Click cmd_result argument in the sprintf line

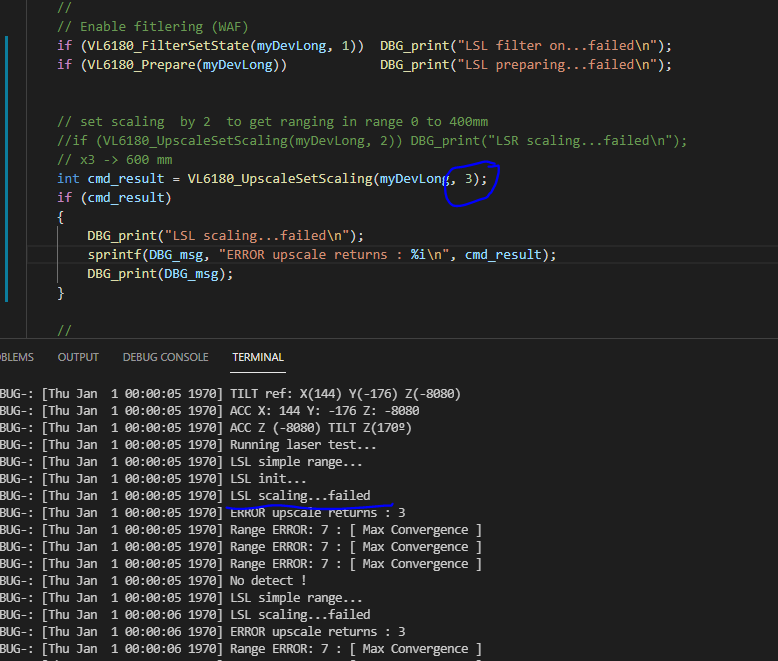tap(503, 255)
